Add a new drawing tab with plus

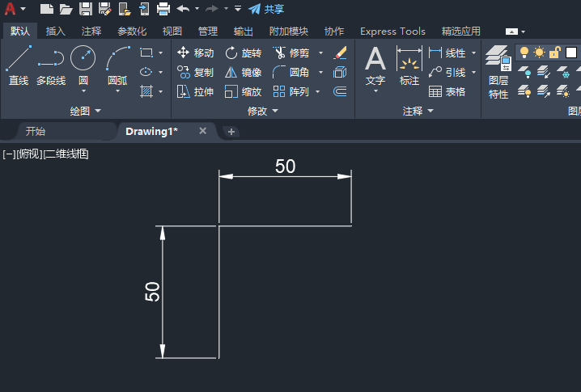click(231, 132)
